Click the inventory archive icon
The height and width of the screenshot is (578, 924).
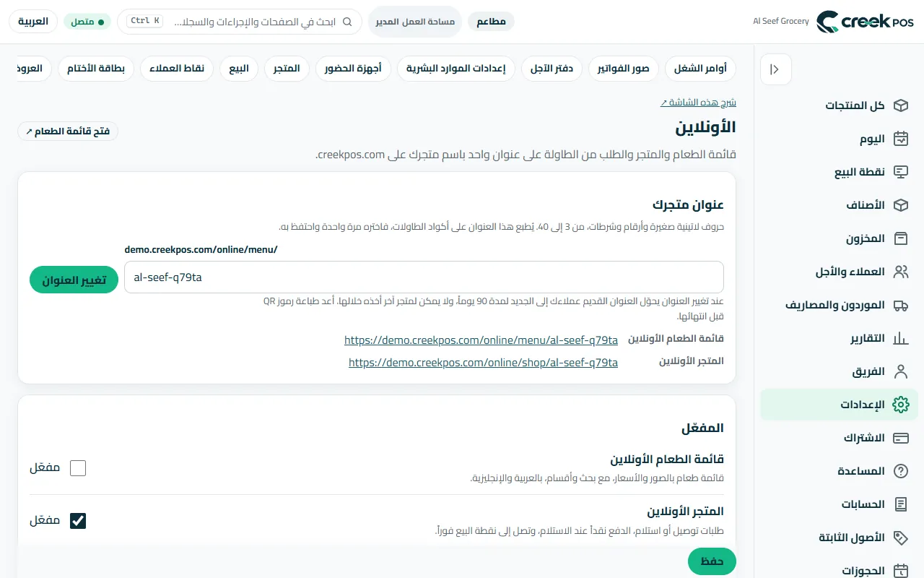(900, 238)
